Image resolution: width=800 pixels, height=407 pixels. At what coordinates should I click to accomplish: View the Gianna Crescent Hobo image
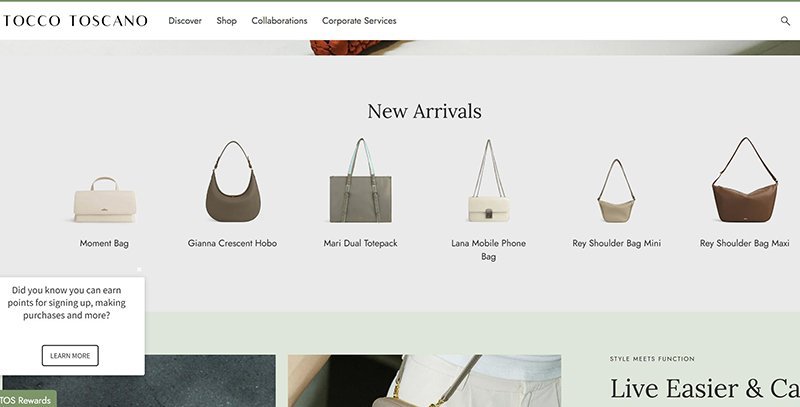(x=233, y=181)
